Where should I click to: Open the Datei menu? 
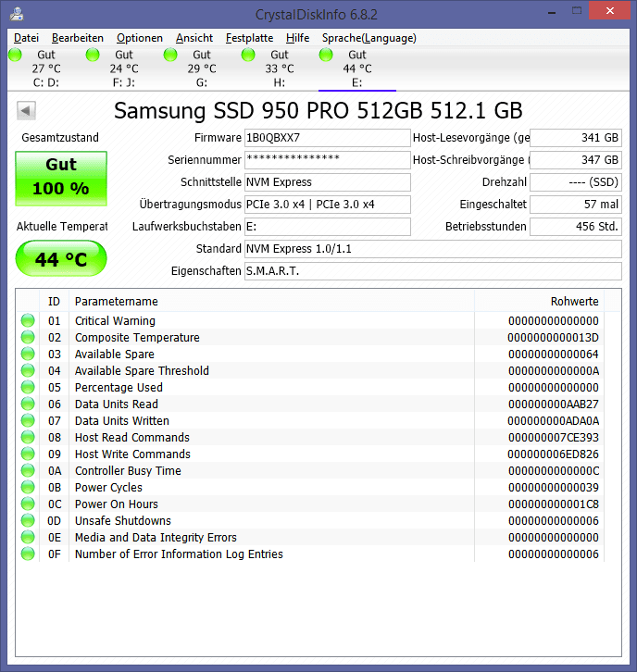click(x=26, y=38)
